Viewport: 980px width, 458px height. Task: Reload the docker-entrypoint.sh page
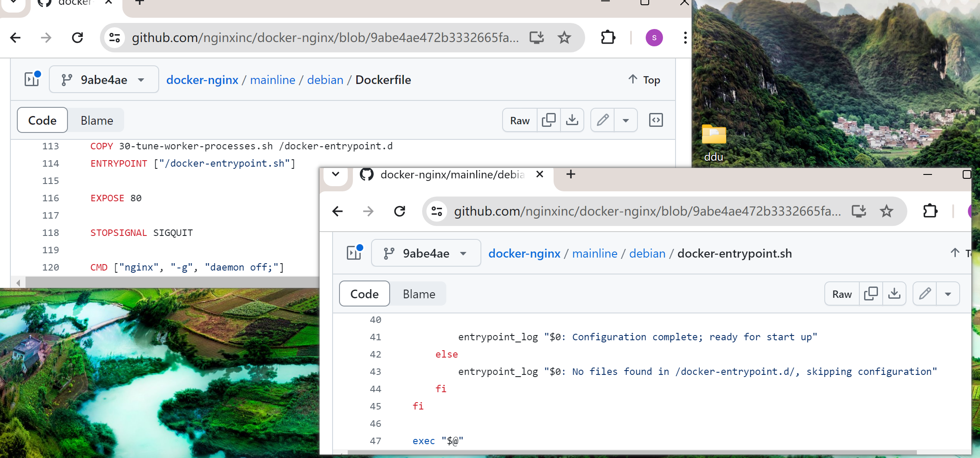[x=400, y=211]
